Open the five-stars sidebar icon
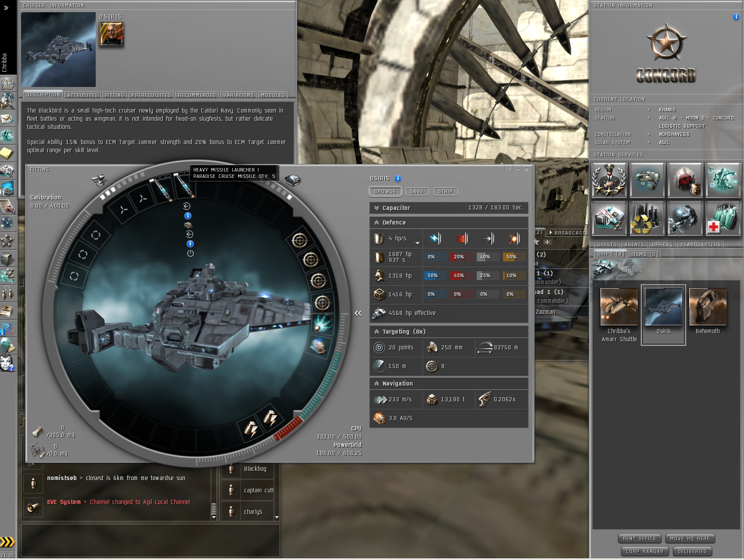This screenshot has height=560, width=744. point(7,240)
